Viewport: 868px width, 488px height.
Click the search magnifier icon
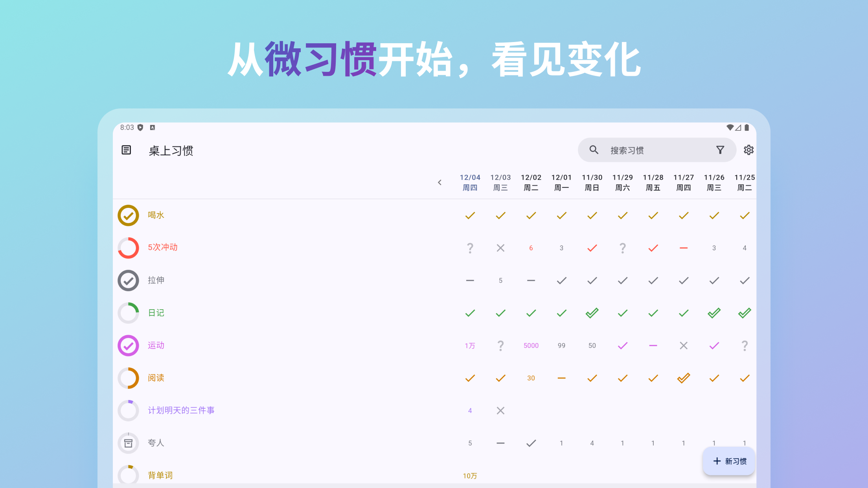[x=594, y=150]
